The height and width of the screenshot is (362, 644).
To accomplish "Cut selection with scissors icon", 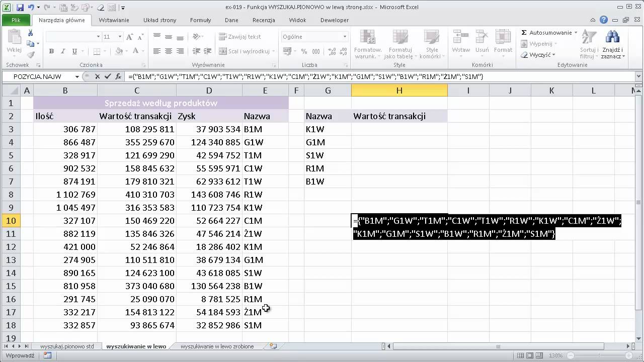I will 30,33.
